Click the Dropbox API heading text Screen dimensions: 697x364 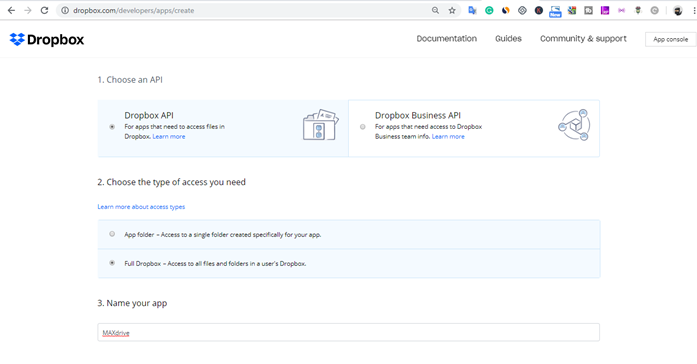[149, 116]
